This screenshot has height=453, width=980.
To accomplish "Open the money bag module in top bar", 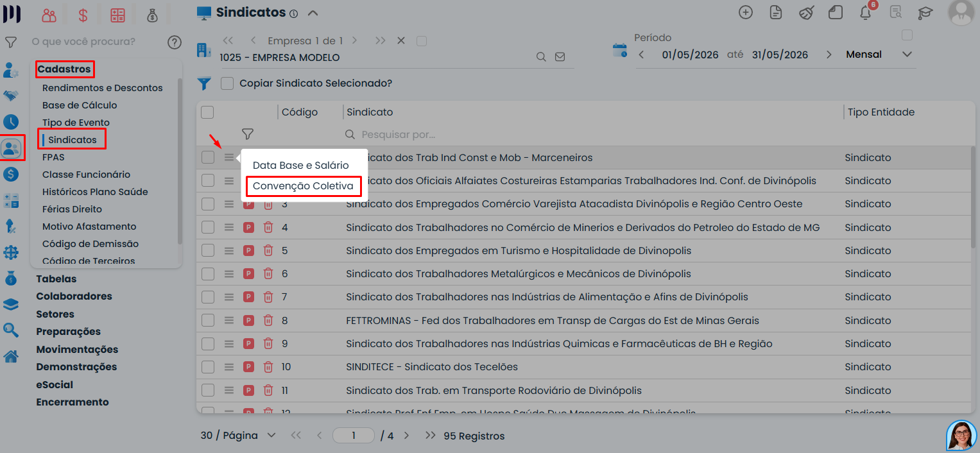I will 151,14.
